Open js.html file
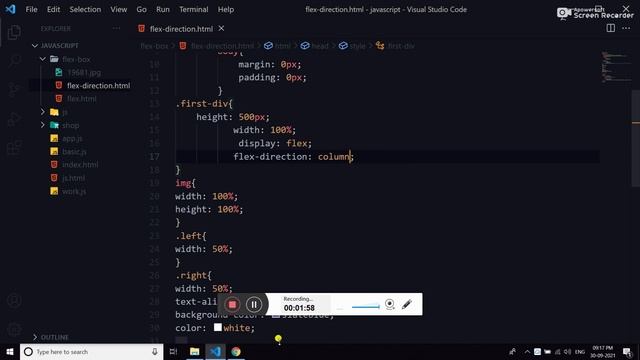The width and height of the screenshot is (640, 360). coord(73,178)
